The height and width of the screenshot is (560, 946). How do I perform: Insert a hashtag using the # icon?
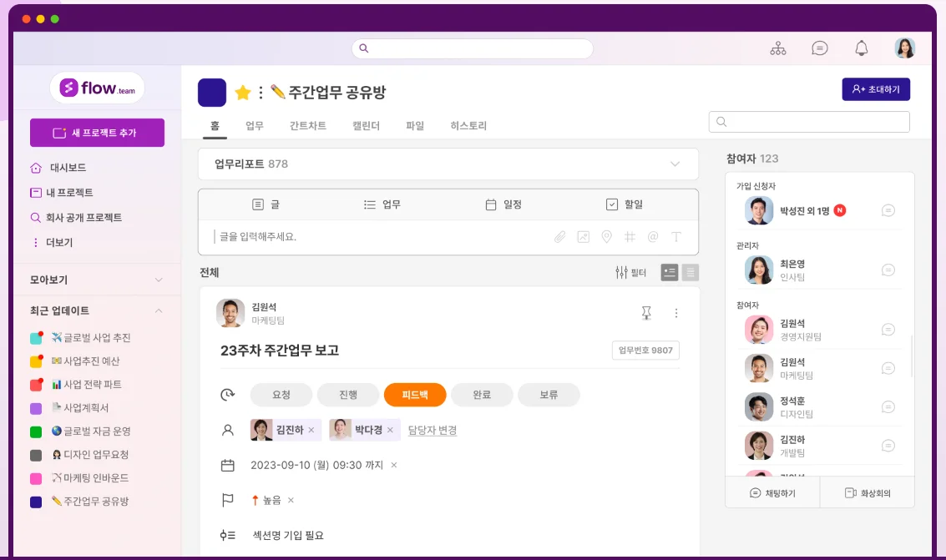pyautogui.click(x=630, y=237)
